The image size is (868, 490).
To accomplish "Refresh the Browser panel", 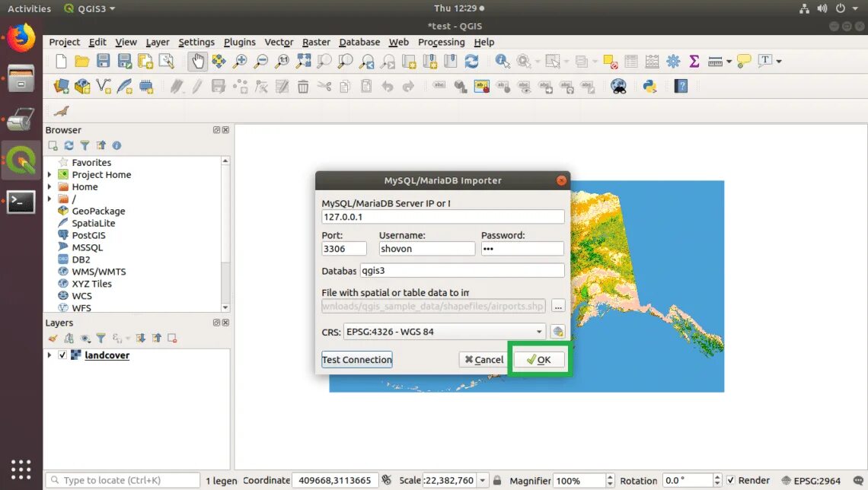I will tap(69, 145).
